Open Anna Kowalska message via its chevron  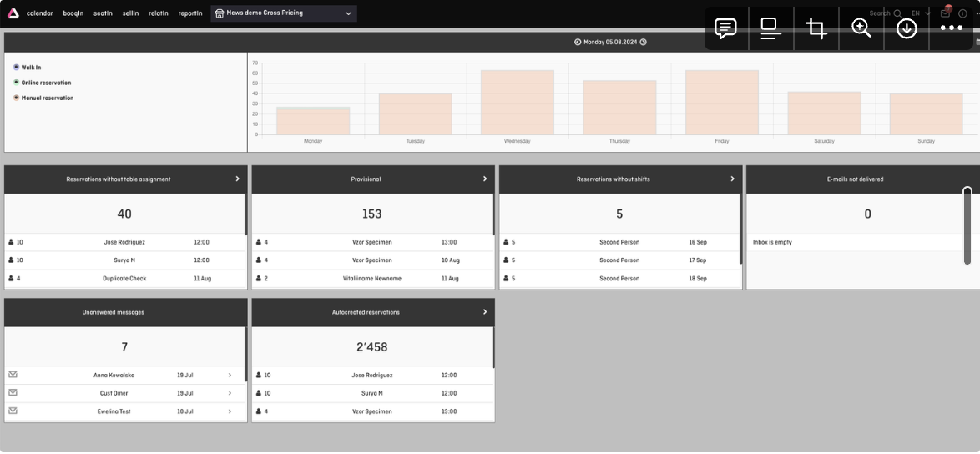(230, 376)
